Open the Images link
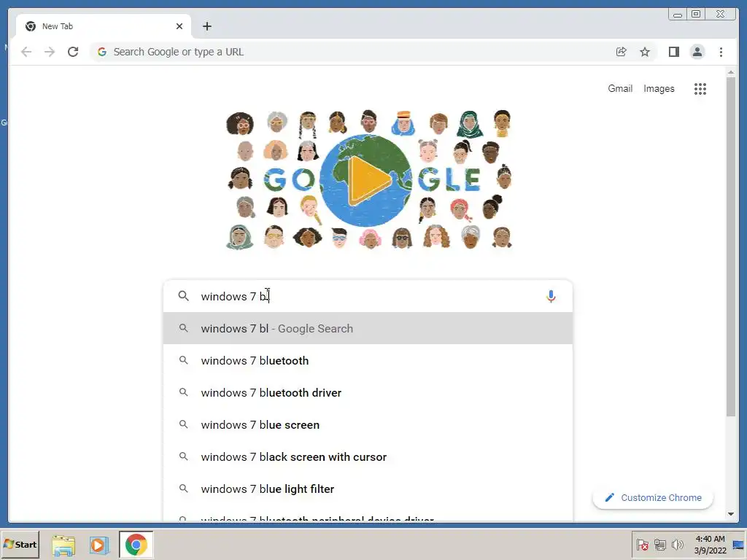Image resolution: width=747 pixels, height=560 pixels. pyautogui.click(x=659, y=88)
